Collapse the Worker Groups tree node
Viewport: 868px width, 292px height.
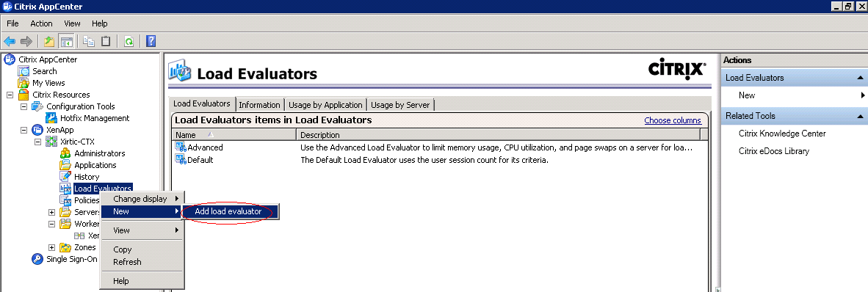[x=52, y=224]
